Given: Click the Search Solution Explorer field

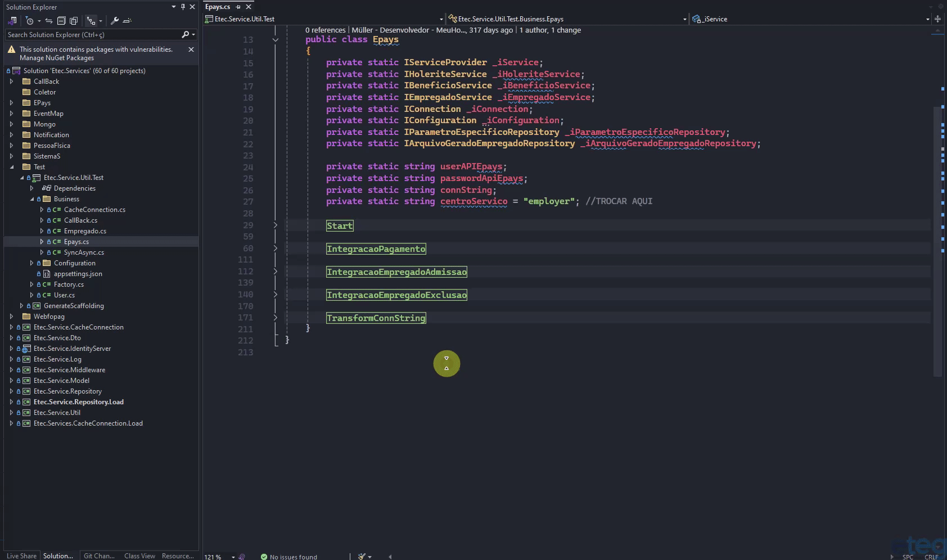Looking at the screenshot, I should pyautogui.click(x=93, y=35).
